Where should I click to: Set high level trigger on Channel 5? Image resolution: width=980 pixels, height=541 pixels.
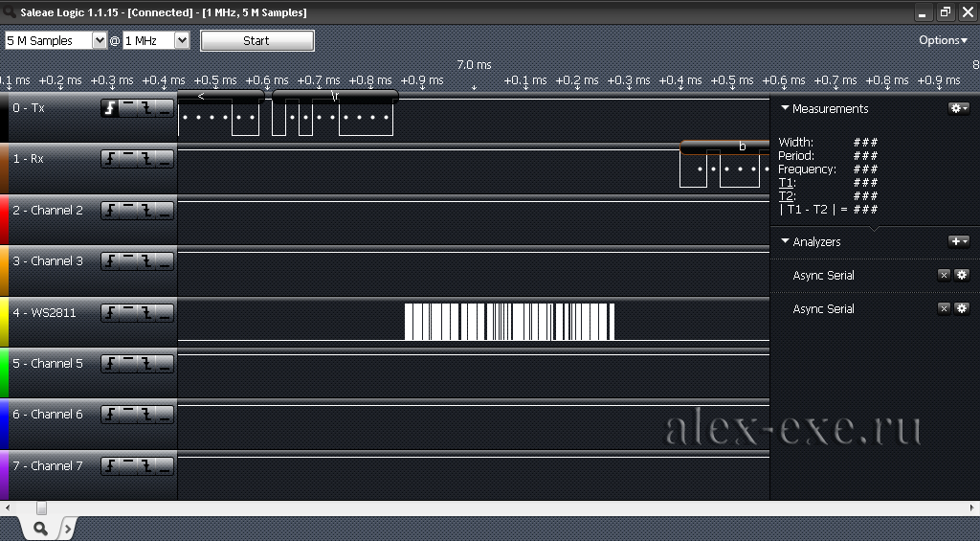coord(128,364)
